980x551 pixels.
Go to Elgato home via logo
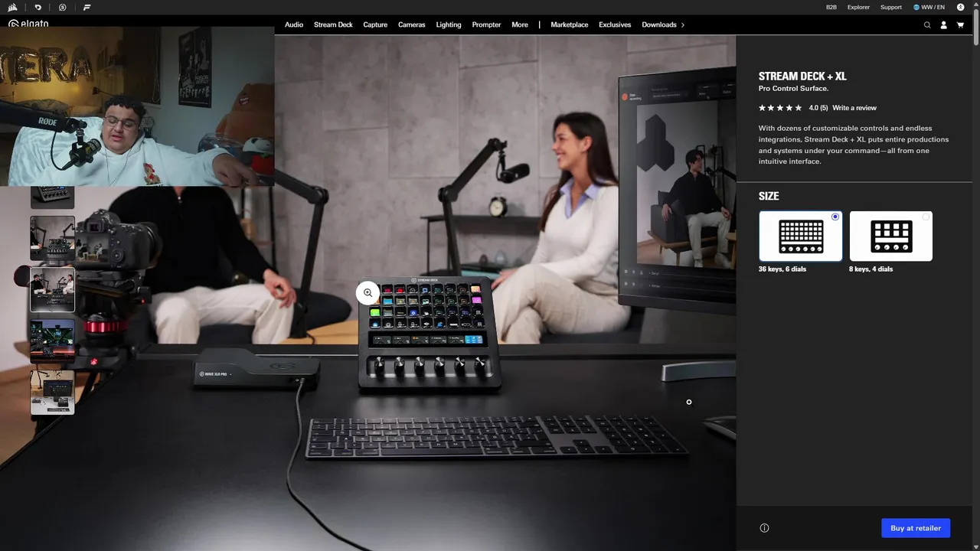[28, 24]
